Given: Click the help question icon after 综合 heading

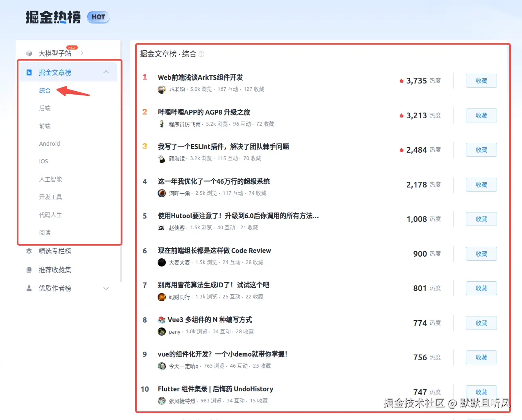Looking at the screenshot, I should pos(201,54).
